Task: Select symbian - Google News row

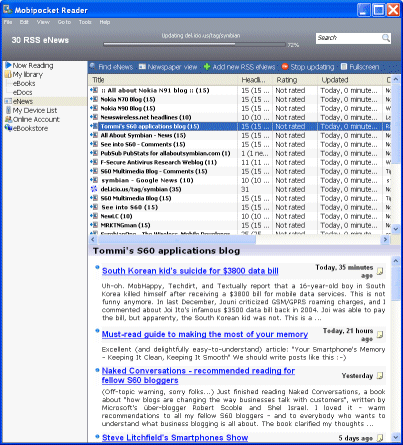Action: coord(240,180)
